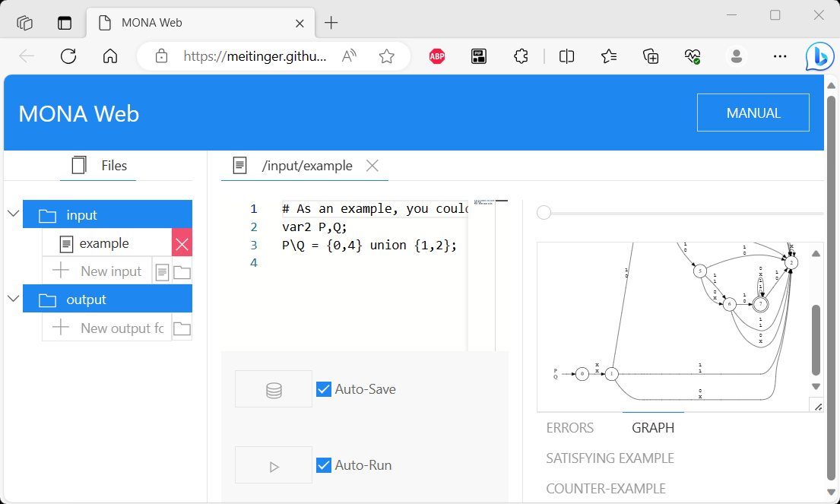Close the MONA Web browser tab
The width and height of the screenshot is (840, 504).
pyautogui.click(x=300, y=23)
